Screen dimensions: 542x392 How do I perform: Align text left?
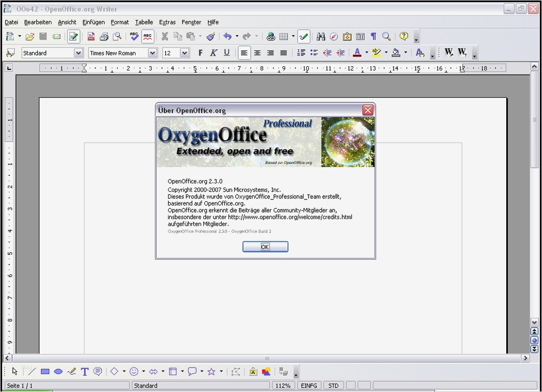pyautogui.click(x=244, y=53)
